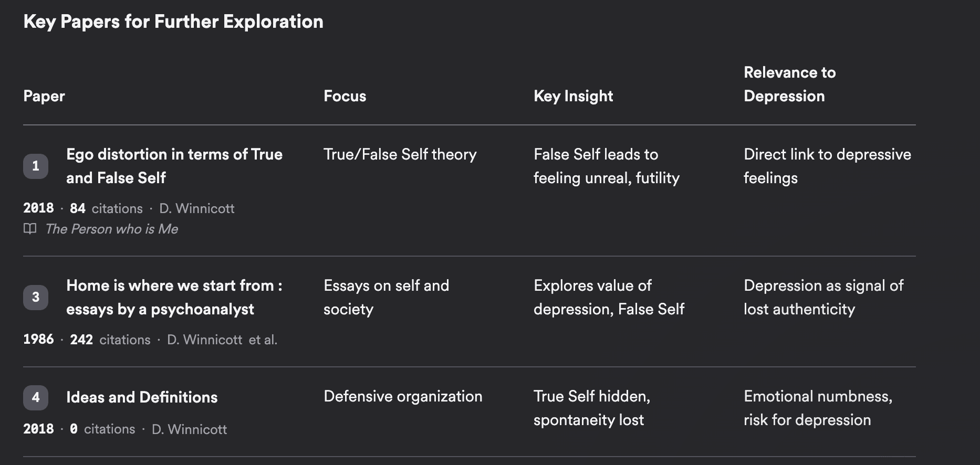This screenshot has height=465, width=980.
Task: Click the Relevance to Depression column header
Action: [789, 84]
